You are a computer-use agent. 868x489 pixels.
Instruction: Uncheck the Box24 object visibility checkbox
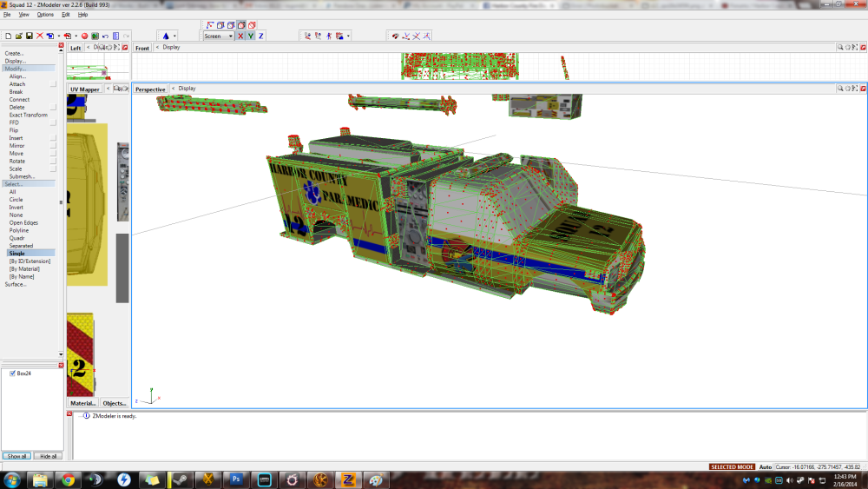12,373
